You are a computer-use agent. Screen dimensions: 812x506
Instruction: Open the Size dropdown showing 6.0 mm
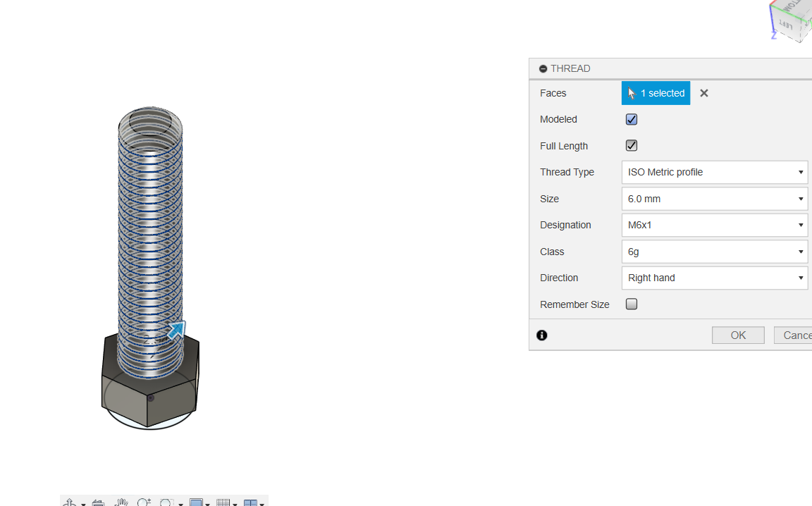pos(715,199)
